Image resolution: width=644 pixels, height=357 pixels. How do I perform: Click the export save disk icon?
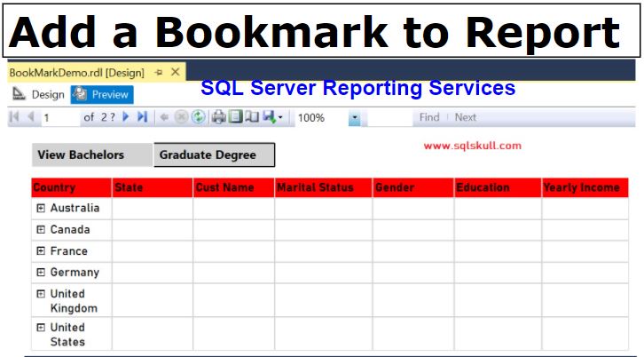coord(269,117)
